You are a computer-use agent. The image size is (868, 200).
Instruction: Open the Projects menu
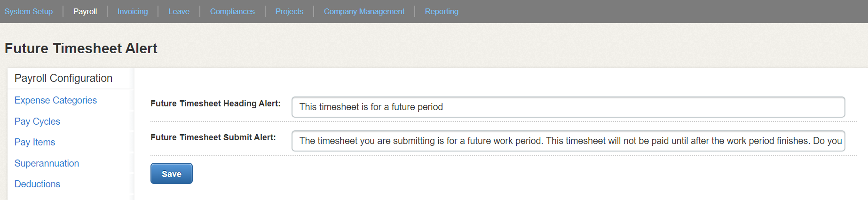click(289, 11)
